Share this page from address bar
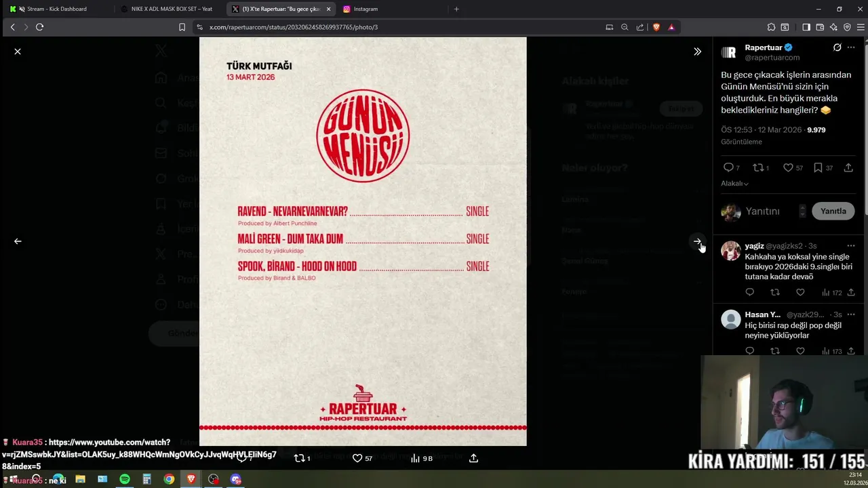868x488 pixels. (640, 27)
